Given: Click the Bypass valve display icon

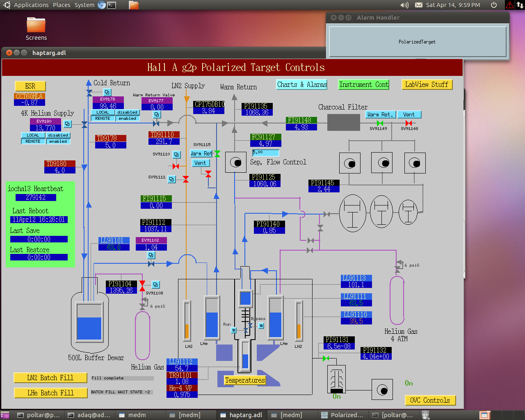Looking at the screenshot, I should [x=261, y=326].
